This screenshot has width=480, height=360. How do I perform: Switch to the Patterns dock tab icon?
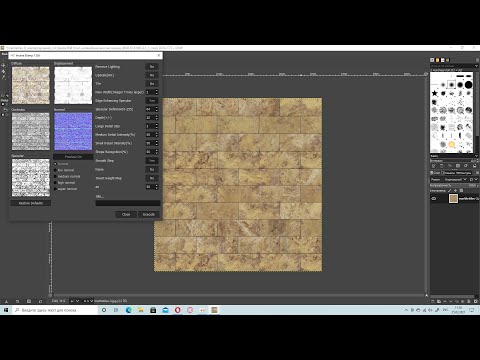(437, 60)
